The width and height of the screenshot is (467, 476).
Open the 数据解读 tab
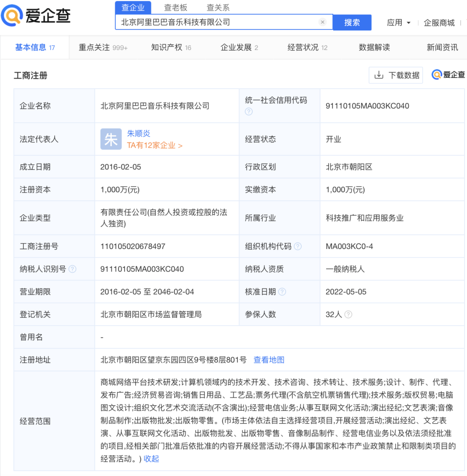click(374, 47)
